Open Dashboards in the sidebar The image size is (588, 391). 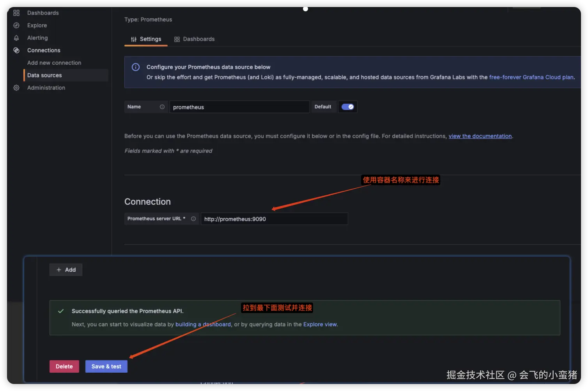(x=43, y=13)
